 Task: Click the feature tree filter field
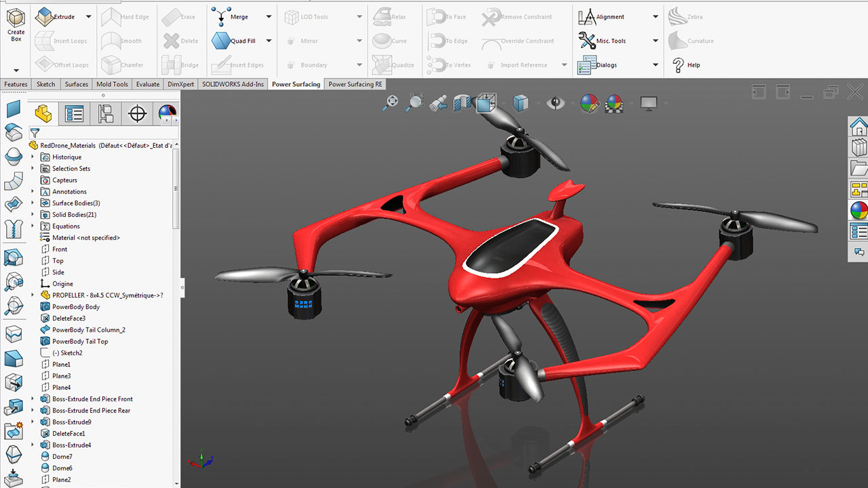pyautogui.click(x=102, y=134)
